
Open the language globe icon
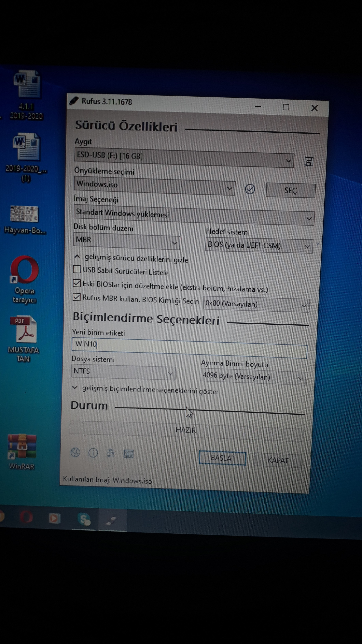point(76,452)
